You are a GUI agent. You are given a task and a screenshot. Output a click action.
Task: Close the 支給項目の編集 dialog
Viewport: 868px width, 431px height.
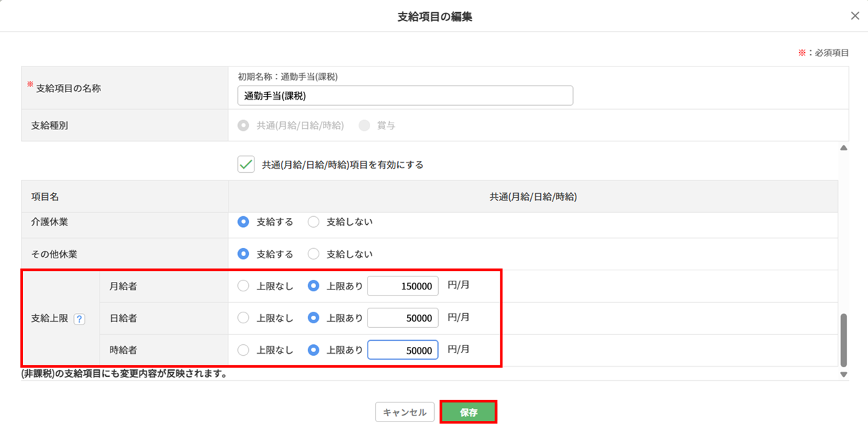click(x=854, y=16)
